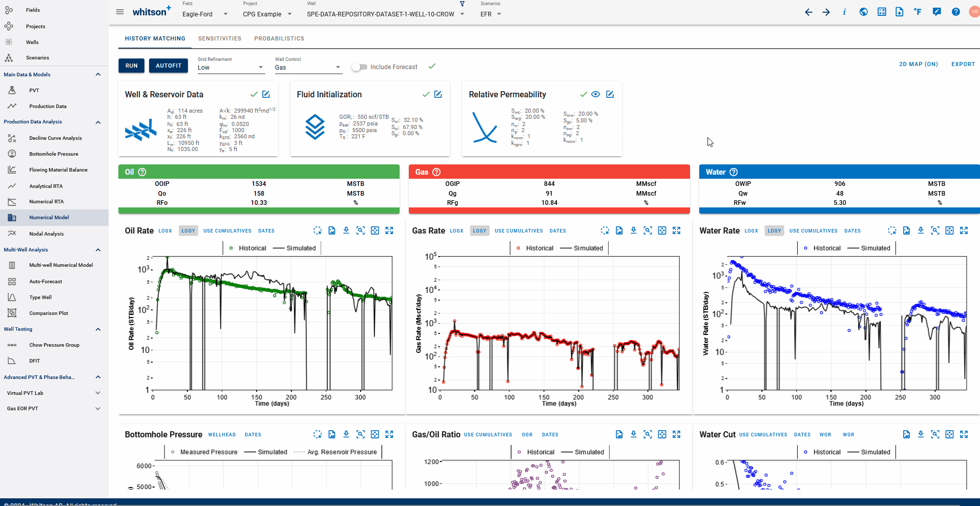Toggle the Include Forecast switch
Viewport: 980px width, 506px height.
click(360, 67)
